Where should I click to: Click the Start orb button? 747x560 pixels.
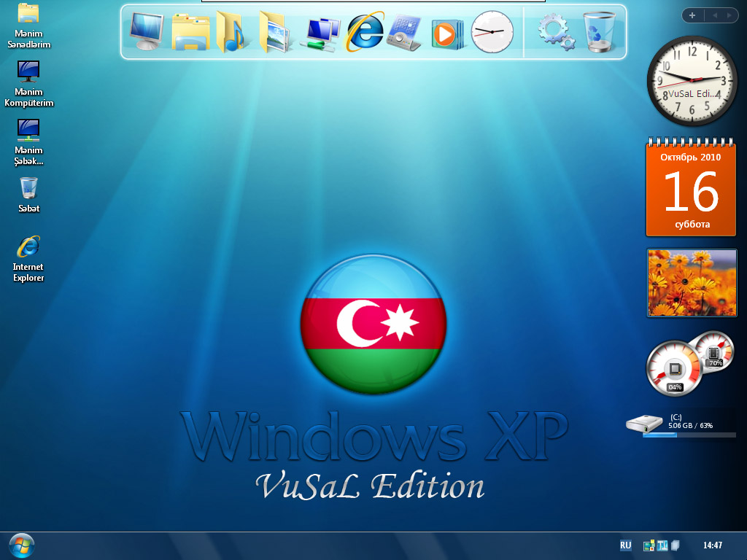(x=21, y=545)
